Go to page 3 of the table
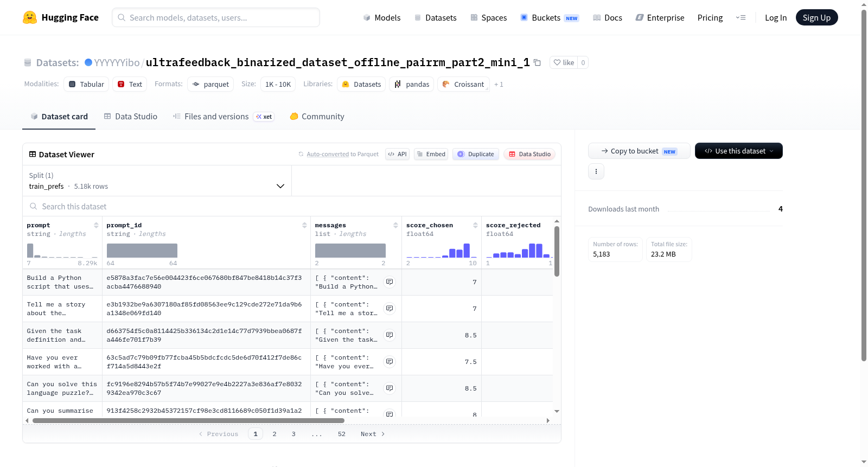This screenshot has height=467, width=868. (x=293, y=434)
